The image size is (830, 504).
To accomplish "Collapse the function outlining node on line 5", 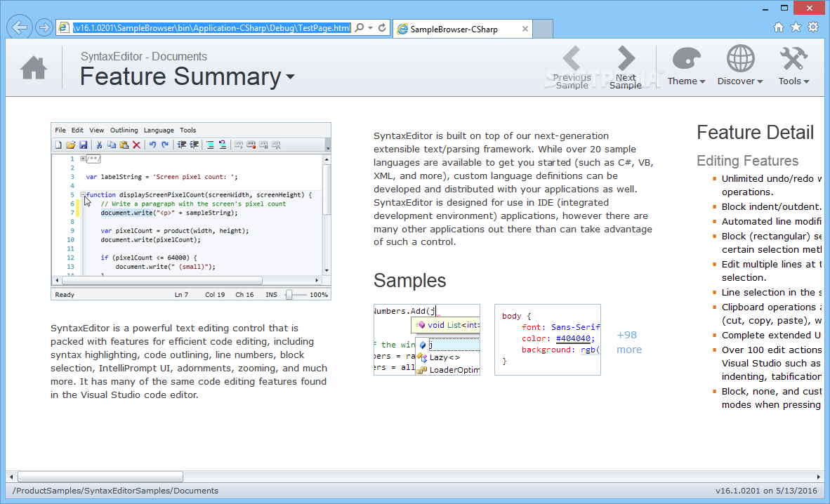I will [x=83, y=195].
